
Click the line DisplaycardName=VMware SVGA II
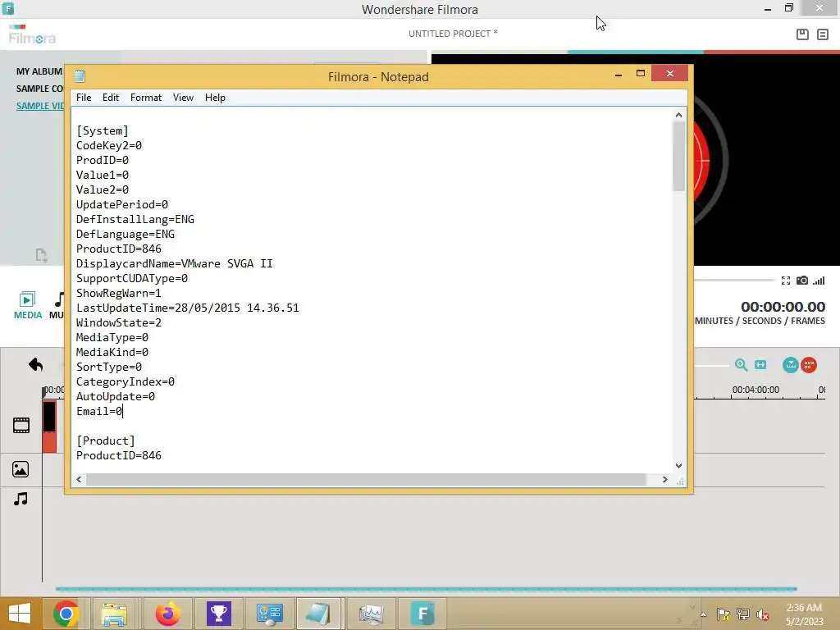pyautogui.click(x=175, y=263)
